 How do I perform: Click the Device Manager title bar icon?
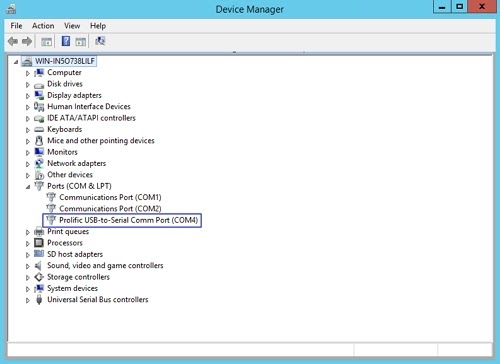pyautogui.click(x=11, y=9)
